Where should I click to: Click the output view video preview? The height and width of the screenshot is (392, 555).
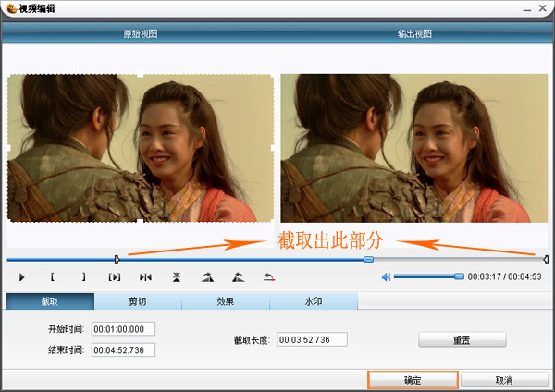point(414,148)
